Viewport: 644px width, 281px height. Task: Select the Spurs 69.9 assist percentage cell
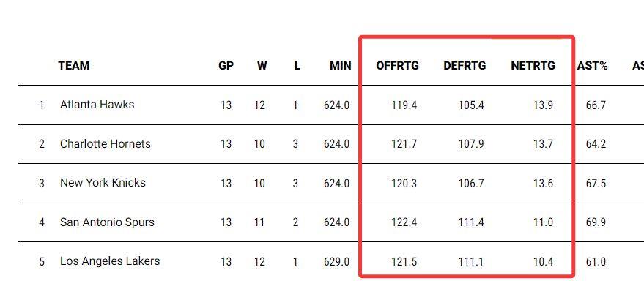(596, 222)
